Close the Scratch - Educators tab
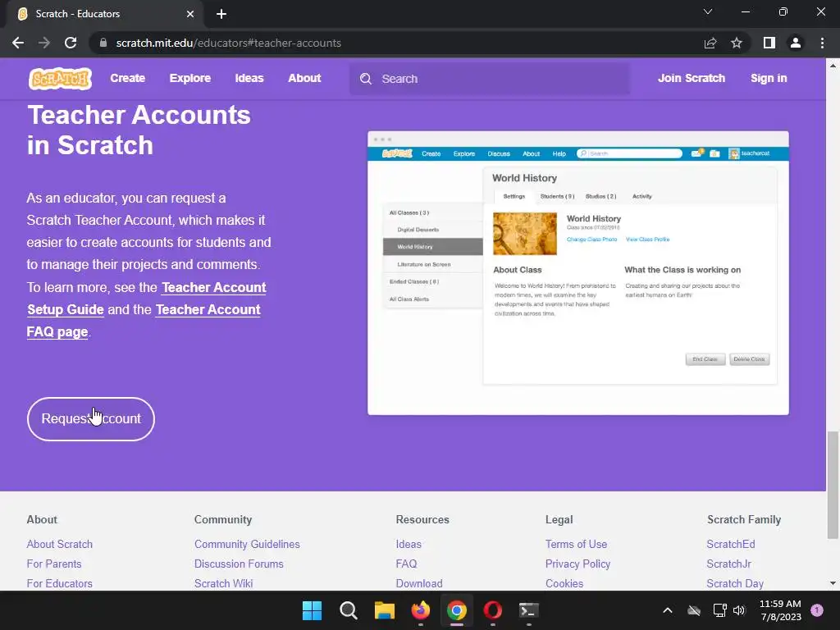 click(190, 14)
